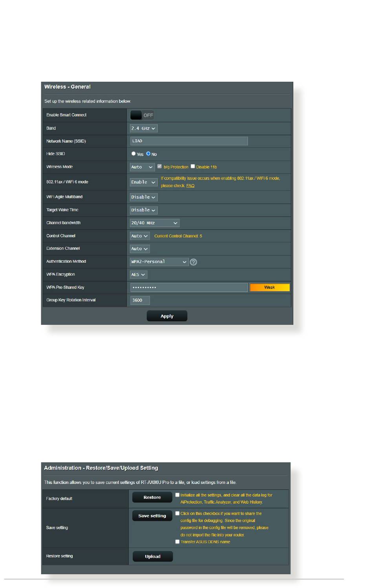This screenshot has width=373, height=588.
Task: Toggle the Enable Smart Connect switch
Action: coord(142,115)
